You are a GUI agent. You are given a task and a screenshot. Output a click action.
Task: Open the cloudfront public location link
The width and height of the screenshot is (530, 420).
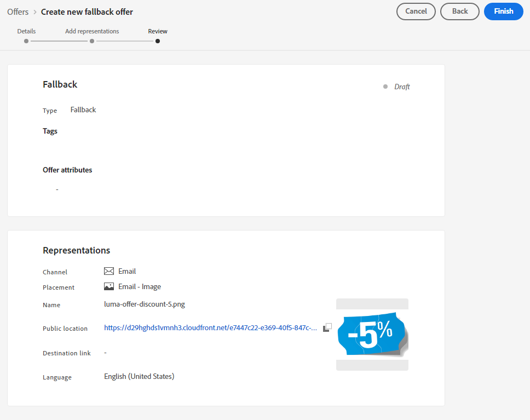(210, 327)
